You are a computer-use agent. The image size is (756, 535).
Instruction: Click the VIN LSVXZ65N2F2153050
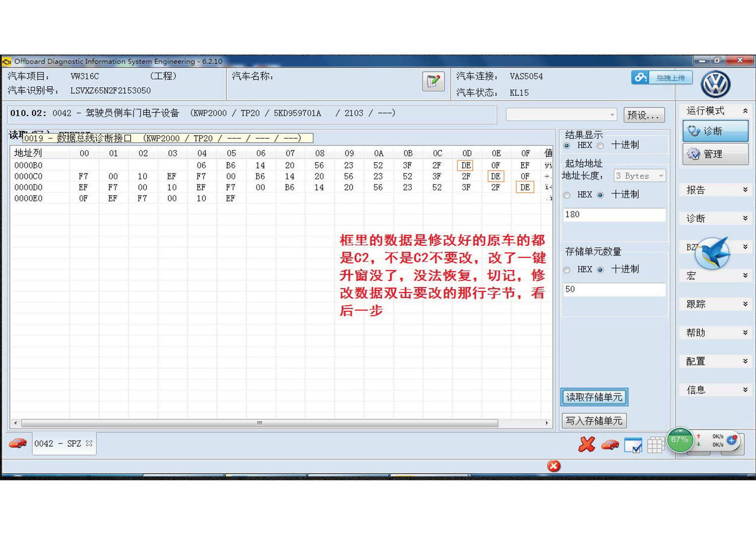tap(110, 91)
